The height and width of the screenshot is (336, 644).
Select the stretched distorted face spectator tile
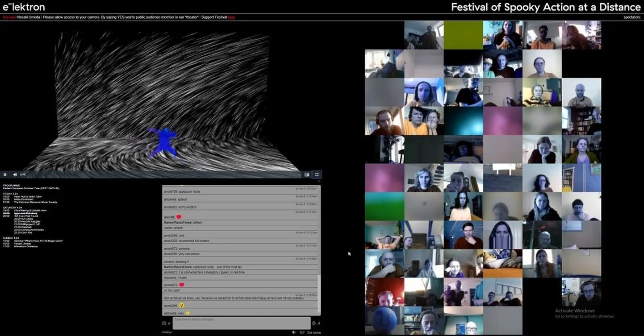click(502, 235)
